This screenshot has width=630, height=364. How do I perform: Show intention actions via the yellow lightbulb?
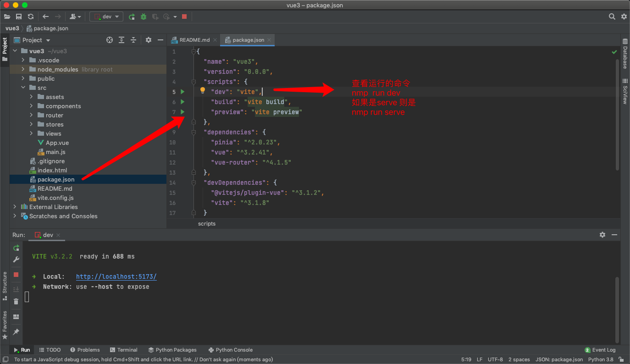click(202, 91)
